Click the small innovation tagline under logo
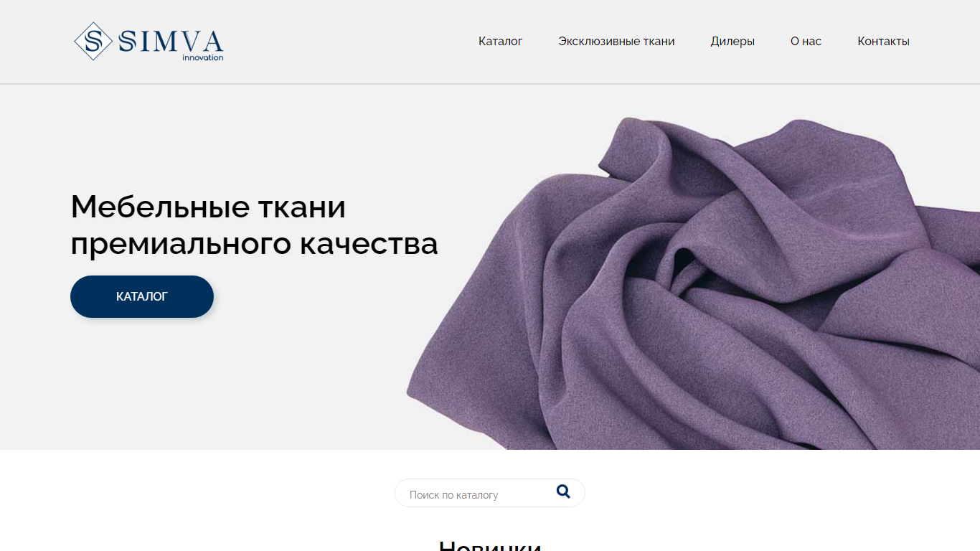 tap(202, 57)
